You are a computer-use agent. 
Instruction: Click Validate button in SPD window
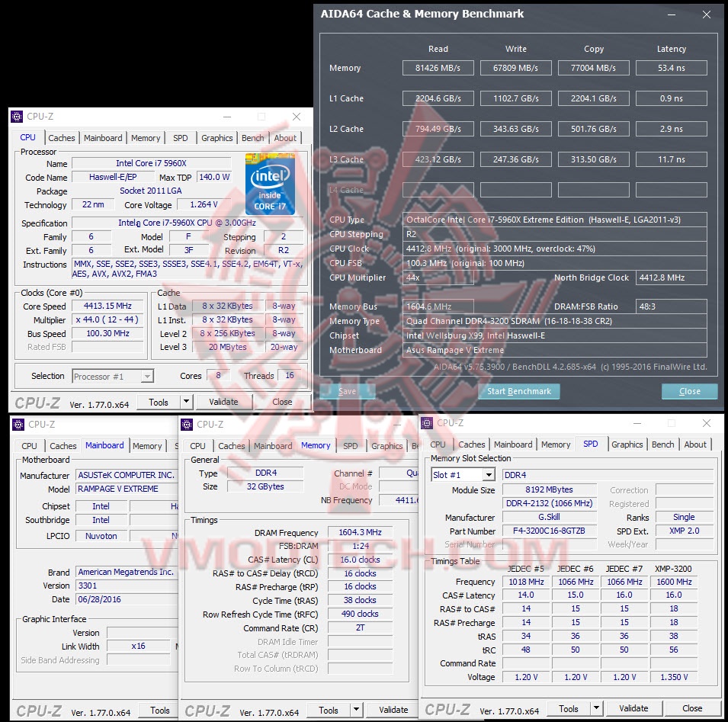[633, 708]
